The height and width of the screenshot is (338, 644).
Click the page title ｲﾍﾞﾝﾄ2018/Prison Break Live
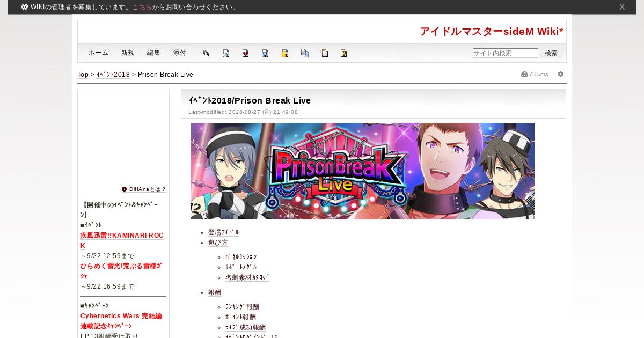coord(250,100)
